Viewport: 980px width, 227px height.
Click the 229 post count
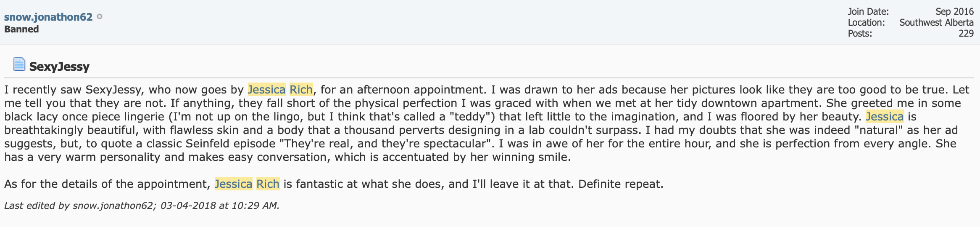[x=966, y=33]
